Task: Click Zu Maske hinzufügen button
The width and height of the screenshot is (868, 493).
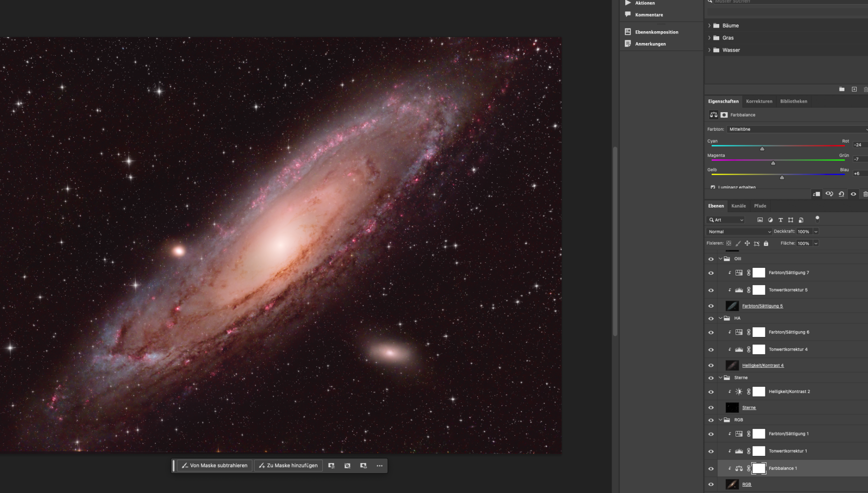Action: [x=288, y=466]
